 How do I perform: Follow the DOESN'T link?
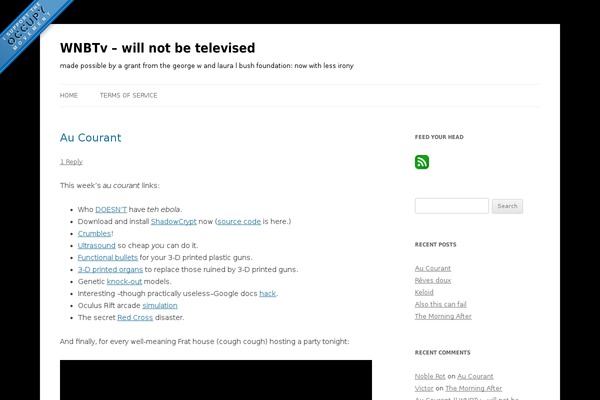click(x=111, y=209)
